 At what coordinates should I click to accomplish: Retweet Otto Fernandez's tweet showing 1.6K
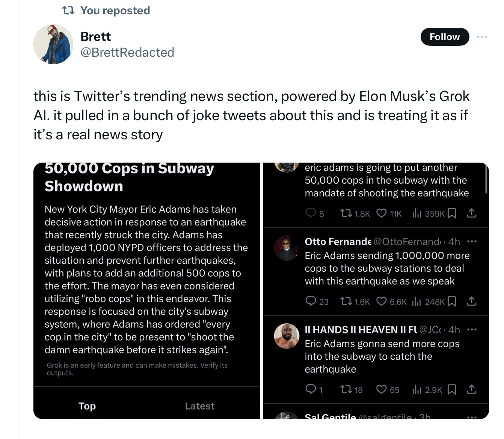pyautogui.click(x=345, y=302)
